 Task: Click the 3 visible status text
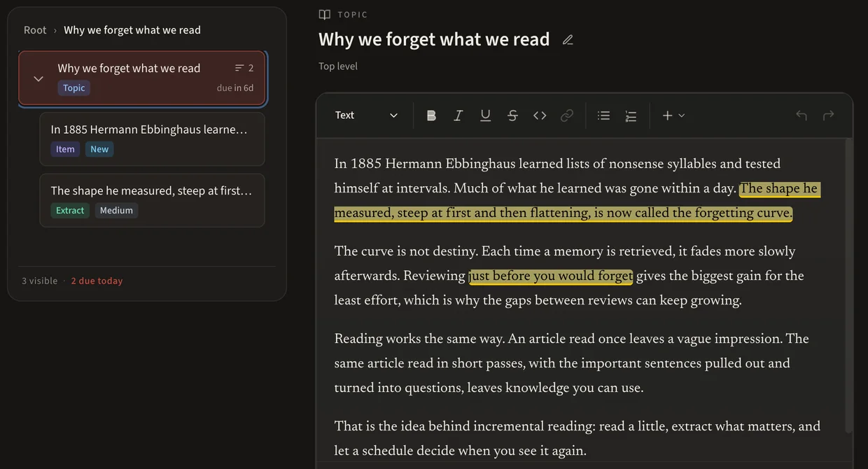pos(39,281)
